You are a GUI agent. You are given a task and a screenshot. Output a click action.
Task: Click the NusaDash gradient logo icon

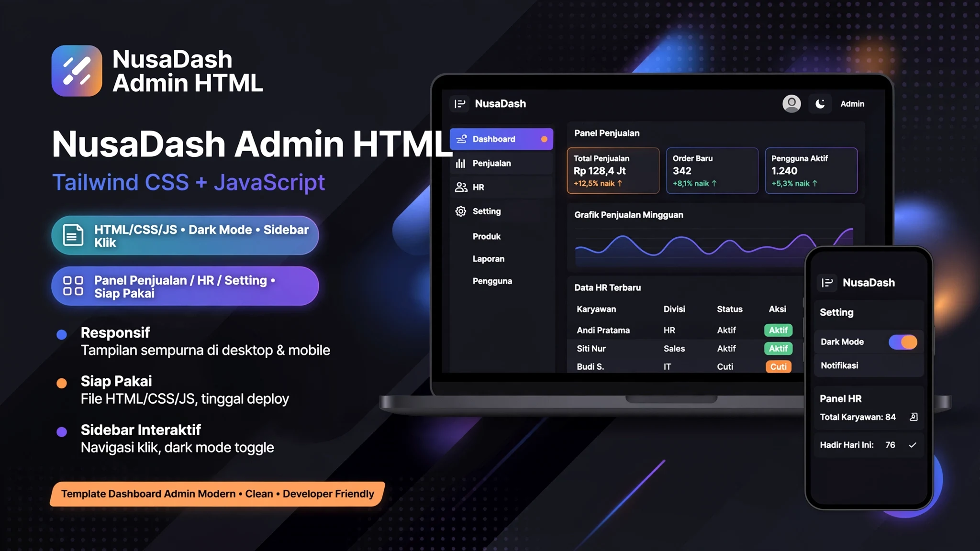point(77,71)
